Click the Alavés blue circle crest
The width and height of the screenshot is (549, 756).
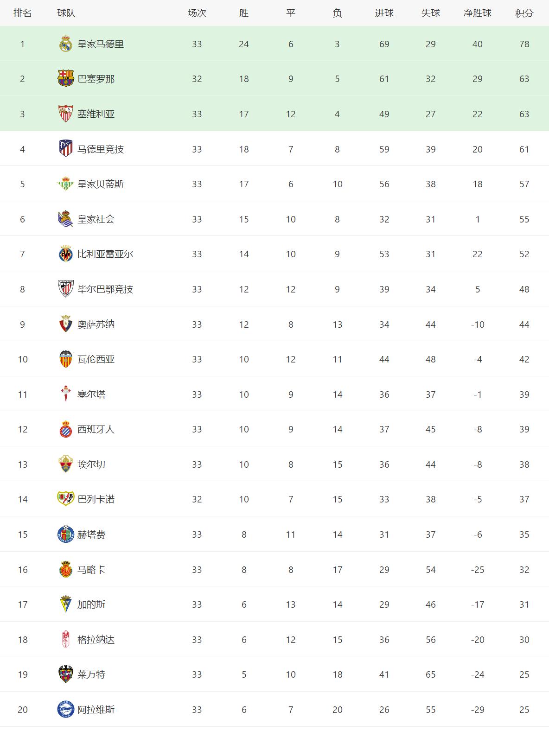coord(65,710)
